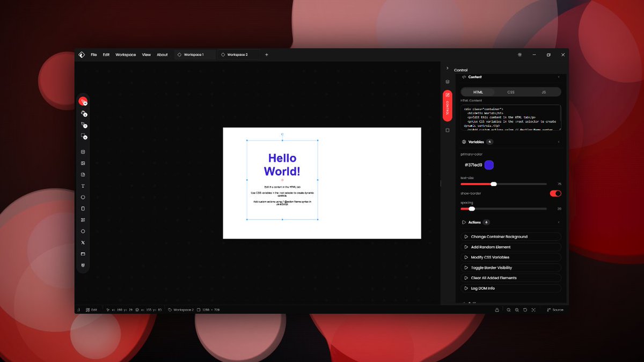Click the fit-to-screen icon in status bar

[533, 309]
